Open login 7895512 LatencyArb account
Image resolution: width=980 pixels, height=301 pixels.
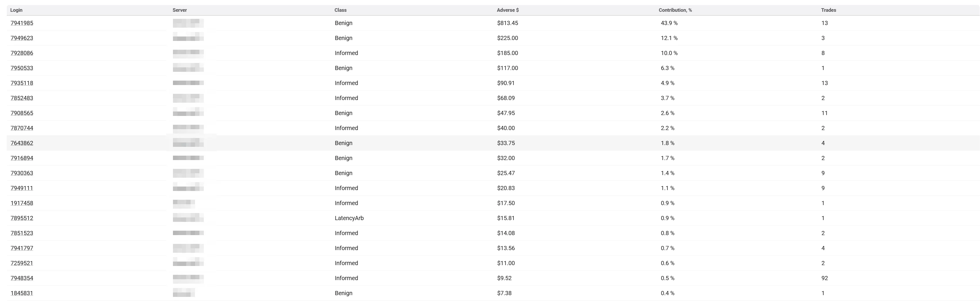(x=22, y=218)
